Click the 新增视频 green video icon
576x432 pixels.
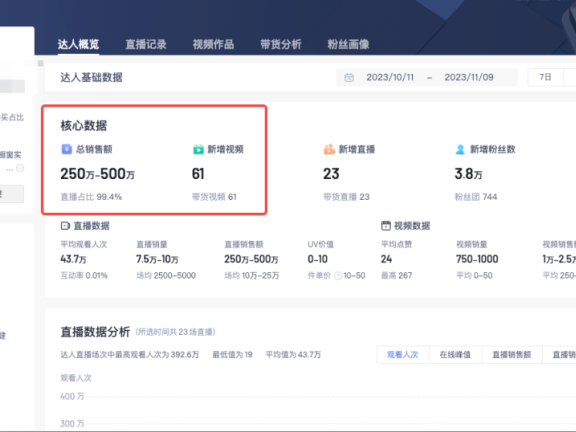point(198,149)
